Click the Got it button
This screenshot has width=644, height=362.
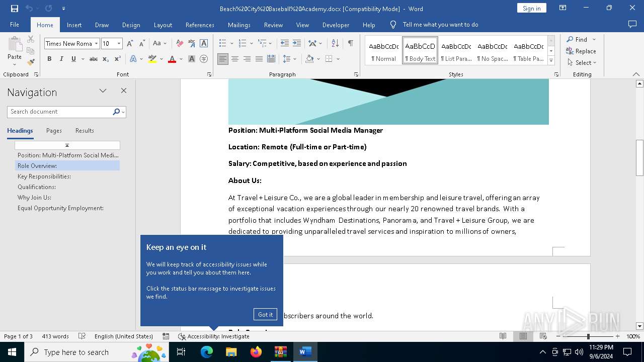click(x=265, y=314)
